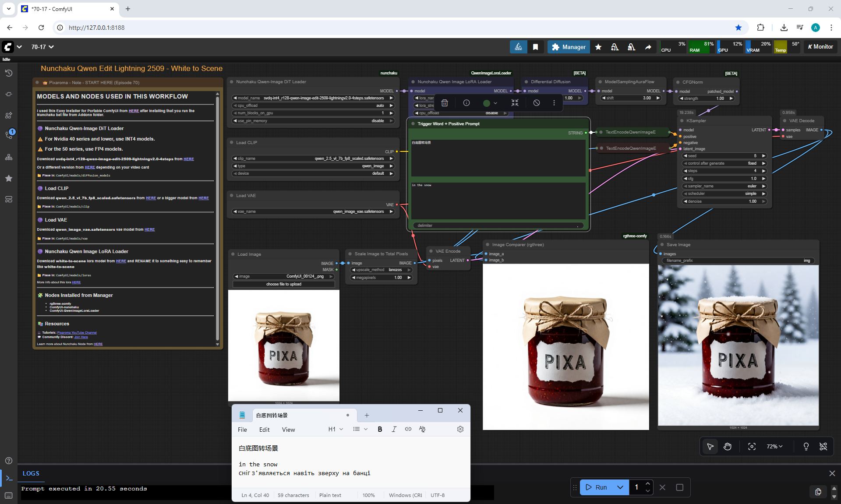Open queue history icon in left sidebar
Screen dimensions: 841x504
tap(9, 73)
